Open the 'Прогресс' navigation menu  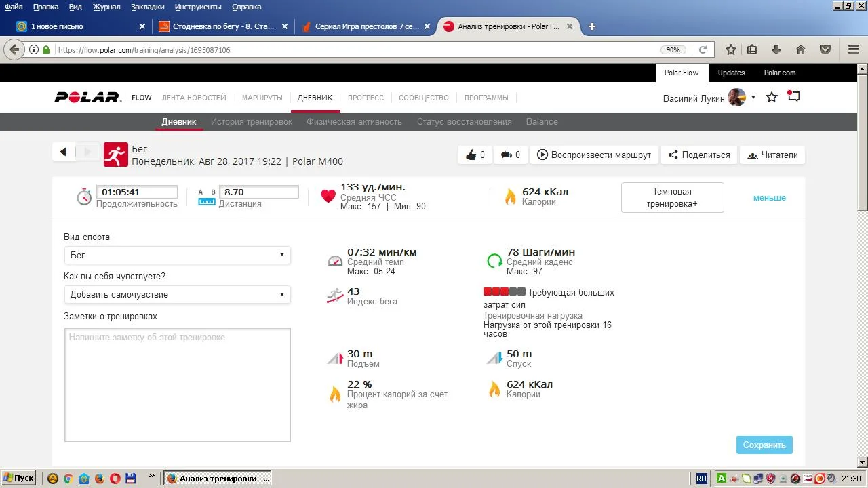[366, 98]
